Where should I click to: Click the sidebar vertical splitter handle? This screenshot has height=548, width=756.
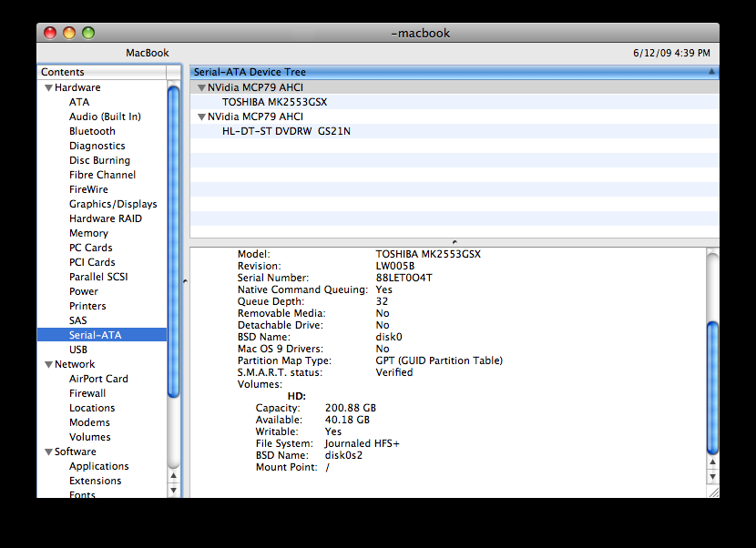point(185,281)
